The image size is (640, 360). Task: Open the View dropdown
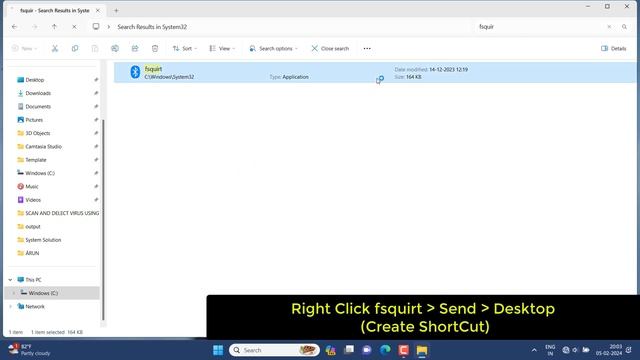[222, 49]
